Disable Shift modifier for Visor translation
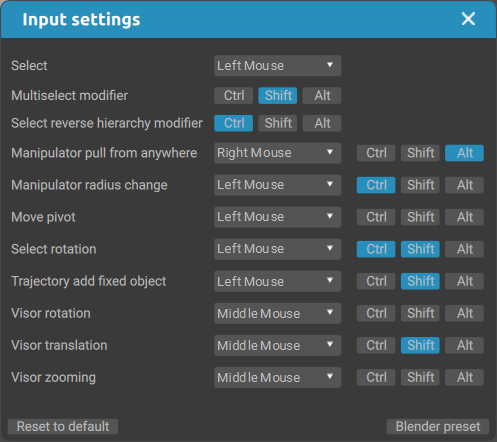 (420, 345)
